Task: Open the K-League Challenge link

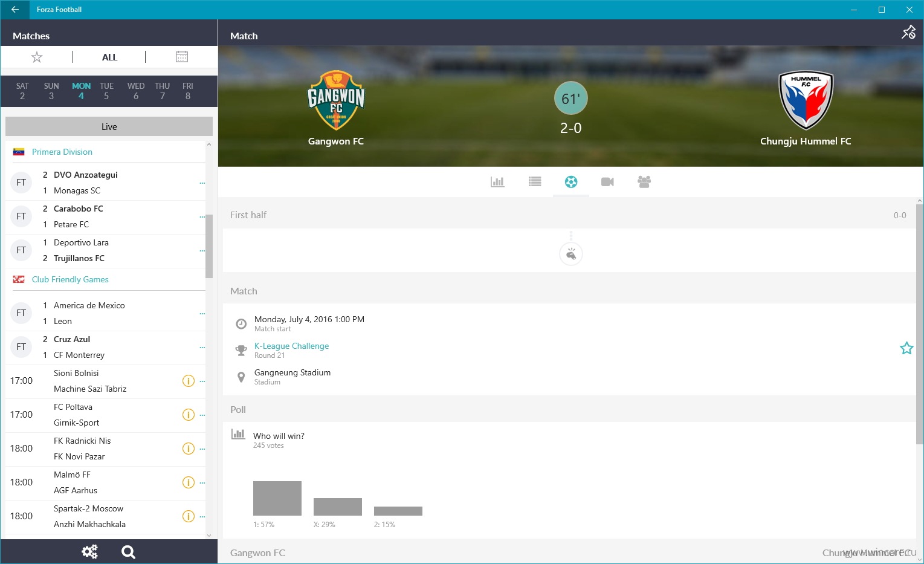Action: click(x=291, y=346)
